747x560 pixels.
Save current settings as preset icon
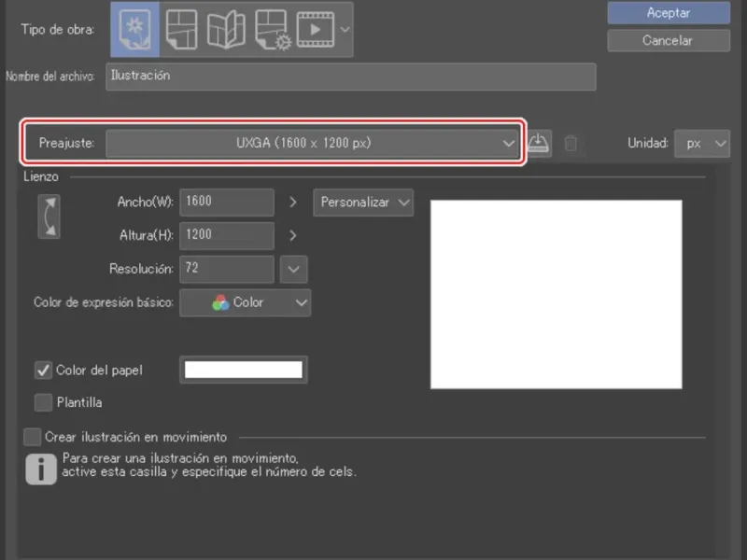[x=539, y=143]
